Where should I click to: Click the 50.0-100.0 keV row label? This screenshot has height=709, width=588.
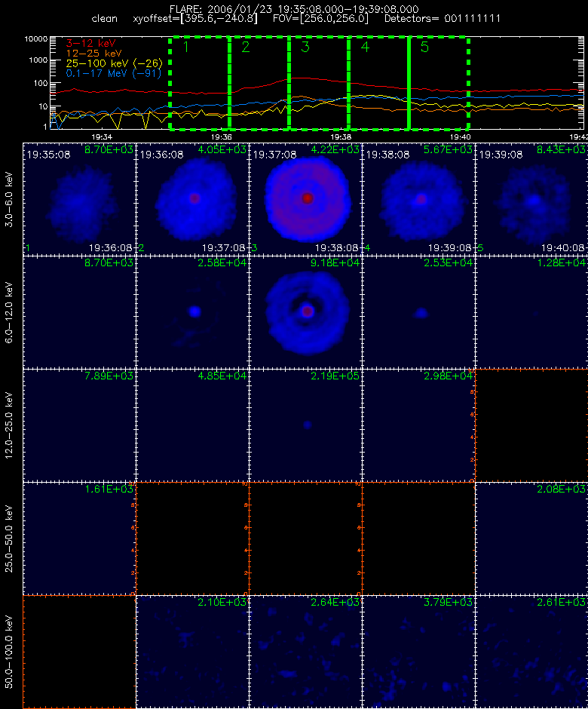9,652
